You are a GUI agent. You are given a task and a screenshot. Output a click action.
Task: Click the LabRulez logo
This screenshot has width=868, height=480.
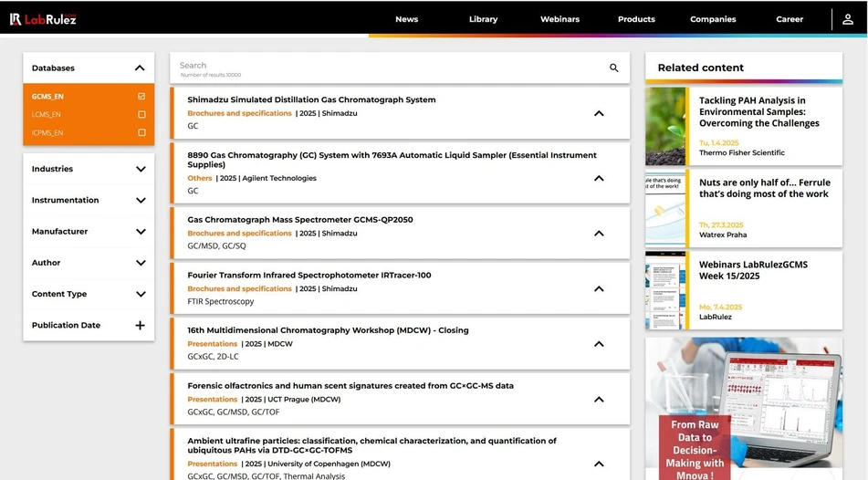(x=43, y=19)
